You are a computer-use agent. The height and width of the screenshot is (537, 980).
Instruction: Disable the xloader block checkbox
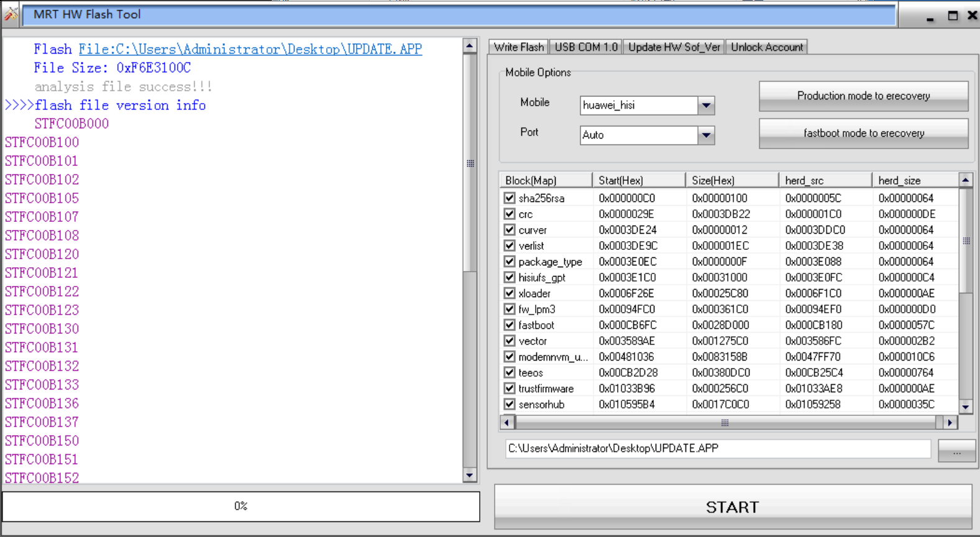[x=510, y=293]
